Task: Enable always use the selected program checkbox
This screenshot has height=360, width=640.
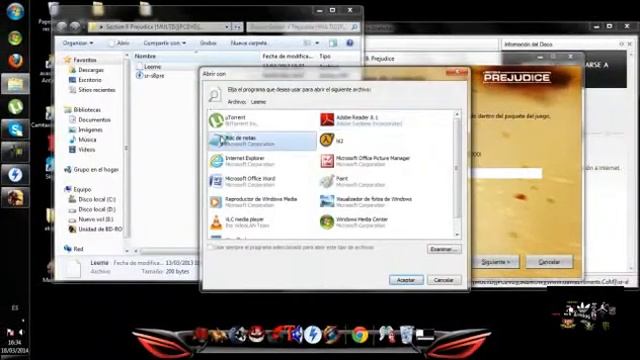Action: click(x=210, y=247)
